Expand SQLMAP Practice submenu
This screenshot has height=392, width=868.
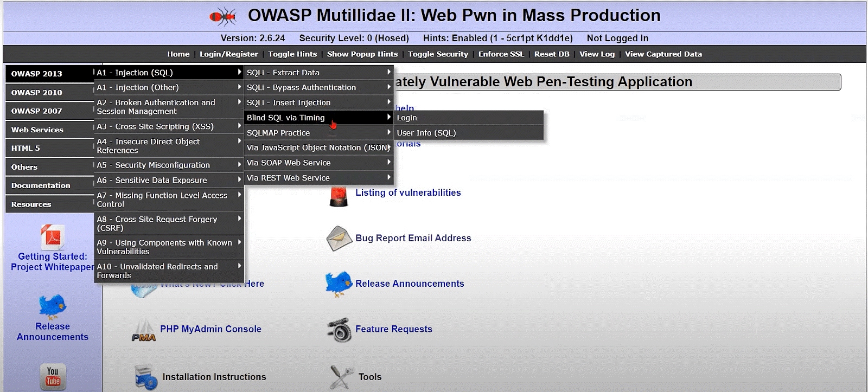click(318, 133)
